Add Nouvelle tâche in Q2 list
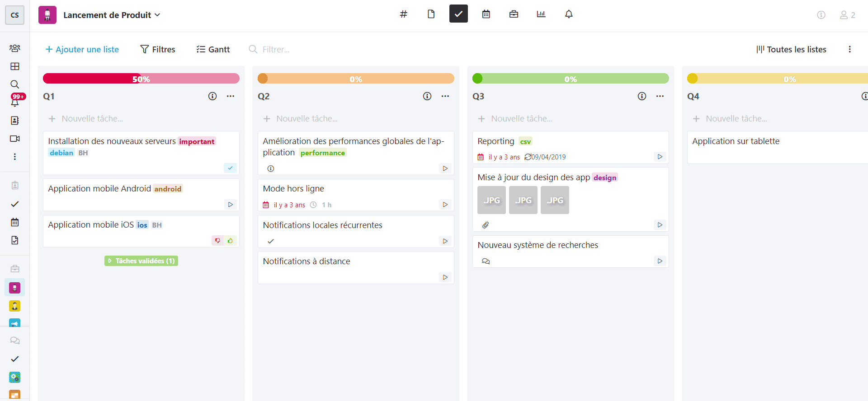Image resolution: width=868 pixels, height=401 pixels. [x=356, y=119]
